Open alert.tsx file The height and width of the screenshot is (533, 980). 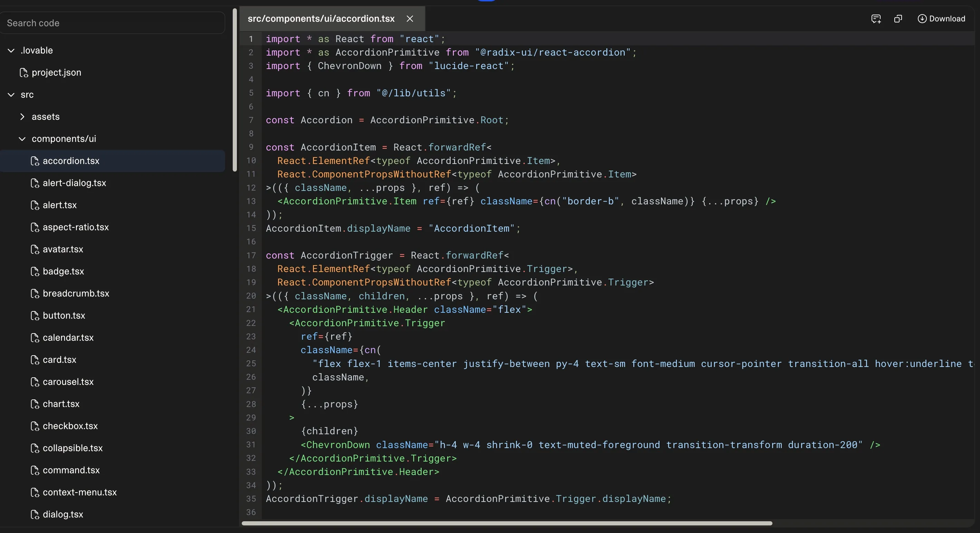coord(60,205)
